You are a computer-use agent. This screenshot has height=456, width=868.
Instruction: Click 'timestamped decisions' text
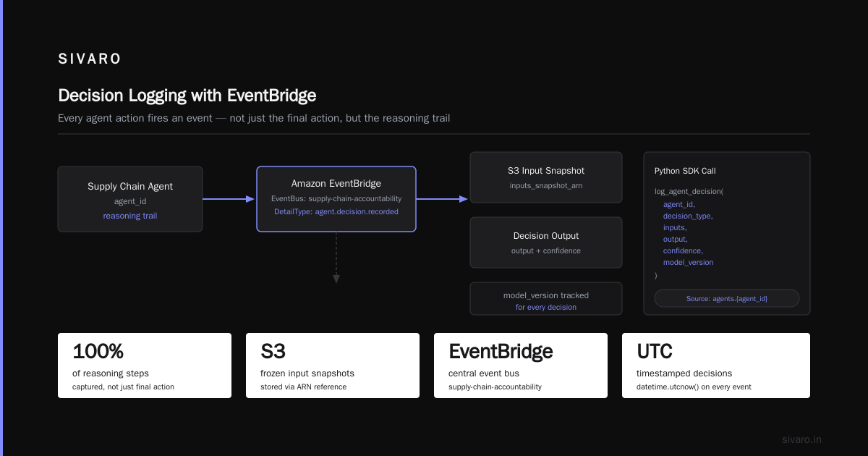[x=684, y=373]
